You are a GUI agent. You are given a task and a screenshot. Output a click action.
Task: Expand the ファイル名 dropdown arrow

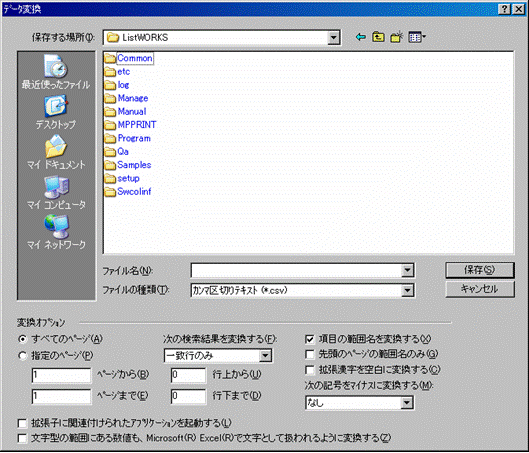click(407, 270)
